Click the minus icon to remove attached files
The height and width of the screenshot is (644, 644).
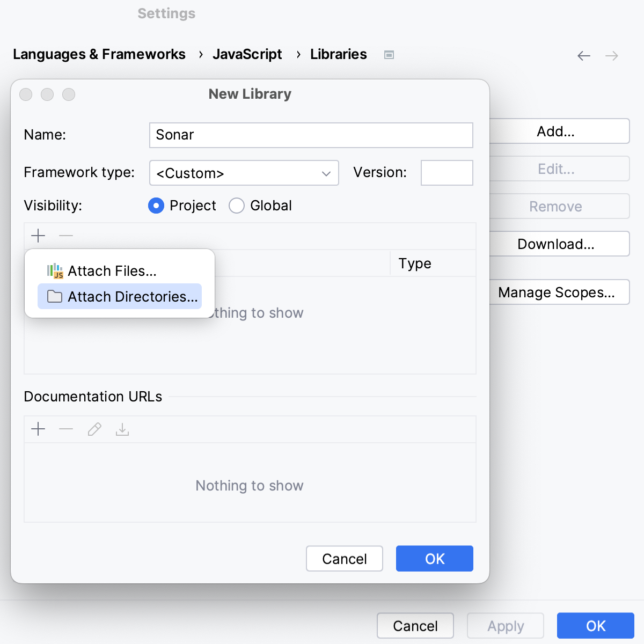coord(65,236)
